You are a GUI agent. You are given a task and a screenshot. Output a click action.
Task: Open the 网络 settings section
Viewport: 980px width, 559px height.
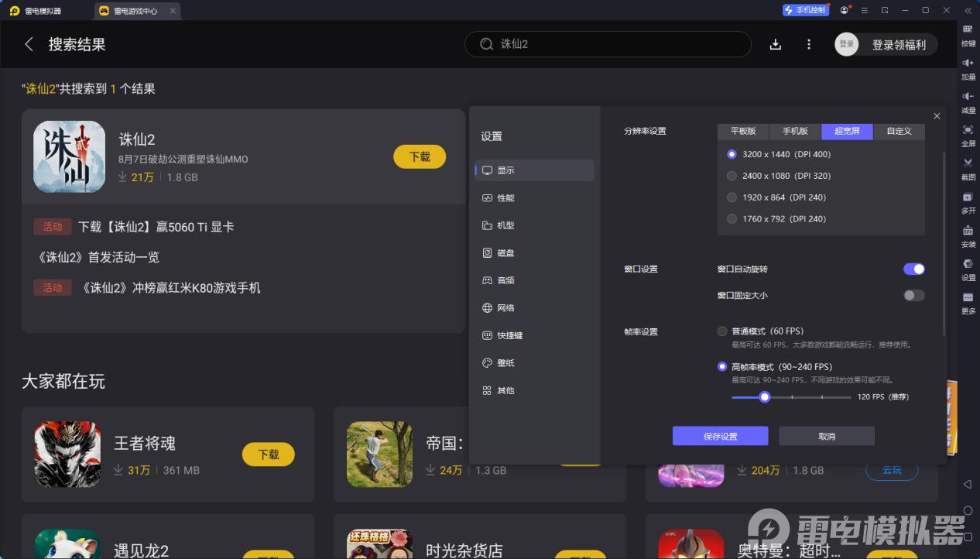(x=535, y=307)
